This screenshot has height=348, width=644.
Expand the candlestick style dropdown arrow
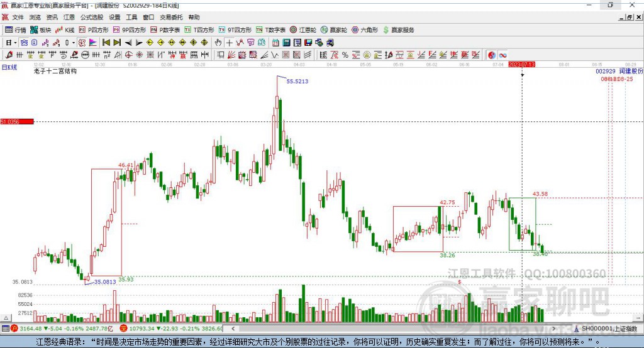74,43
